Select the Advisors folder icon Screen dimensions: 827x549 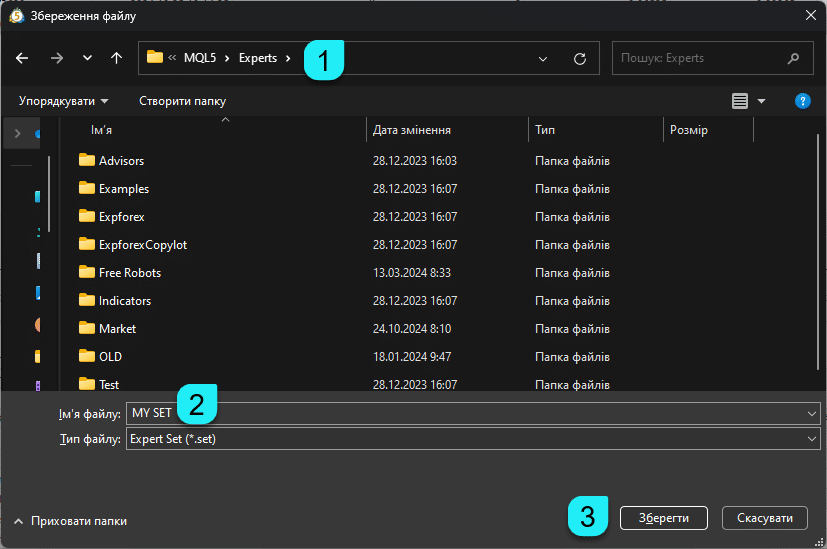[x=86, y=161]
